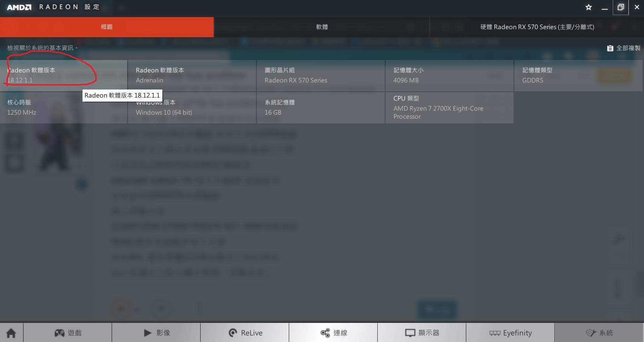This screenshot has width=644, height=342.
Task: Click the gear-wrench icon on 系統
Action: click(591, 333)
